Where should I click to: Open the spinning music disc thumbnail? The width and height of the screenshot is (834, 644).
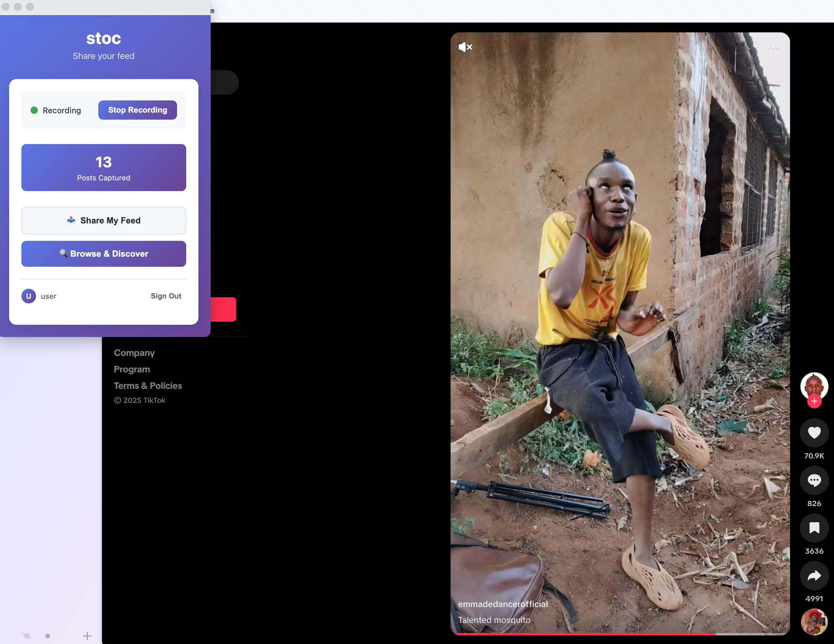pyautogui.click(x=814, y=622)
